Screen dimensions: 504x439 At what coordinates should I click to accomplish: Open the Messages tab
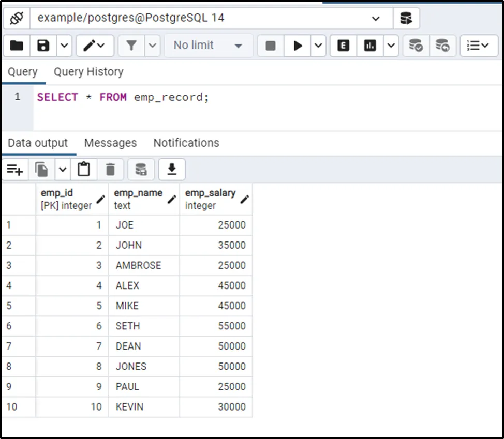click(110, 143)
